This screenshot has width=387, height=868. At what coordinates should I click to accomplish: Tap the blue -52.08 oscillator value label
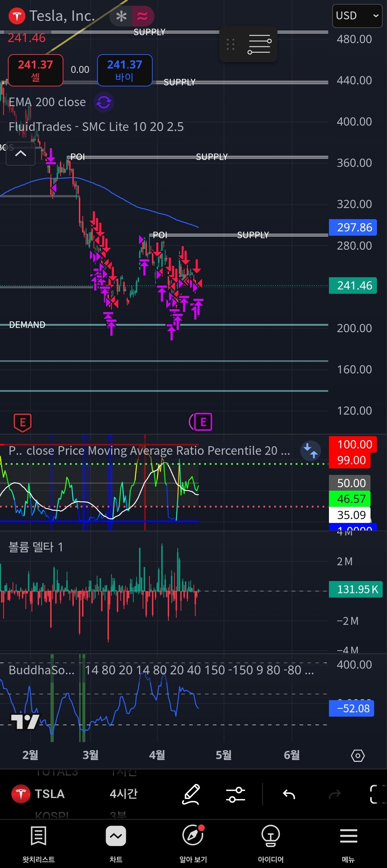(x=352, y=708)
